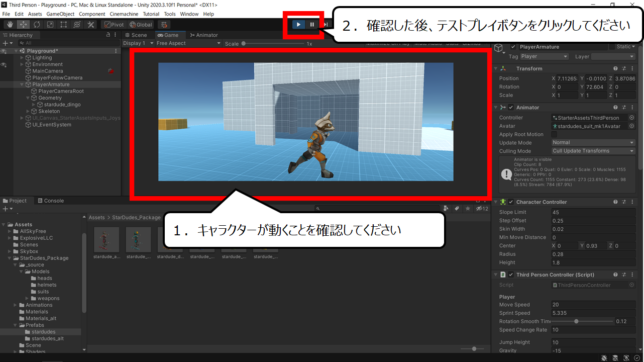Click the favorites star icon in Project
The image size is (644, 362).
coord(468,208)
